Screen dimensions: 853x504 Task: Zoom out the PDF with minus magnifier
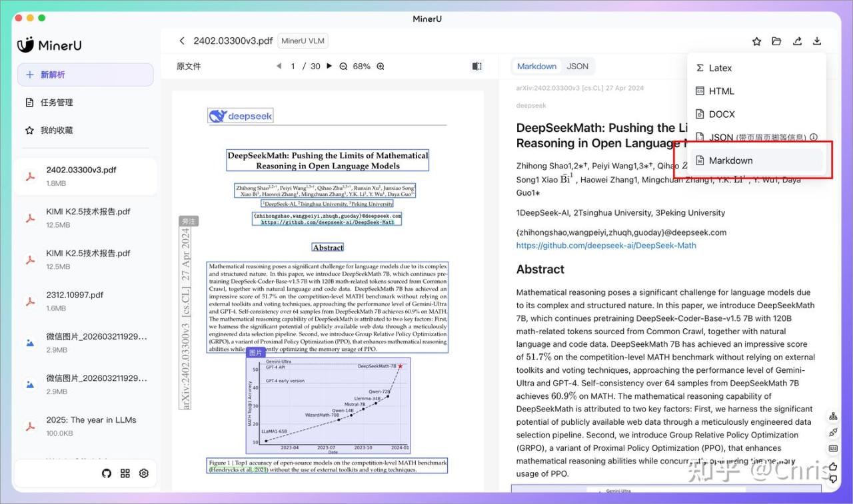click(343, 67)
